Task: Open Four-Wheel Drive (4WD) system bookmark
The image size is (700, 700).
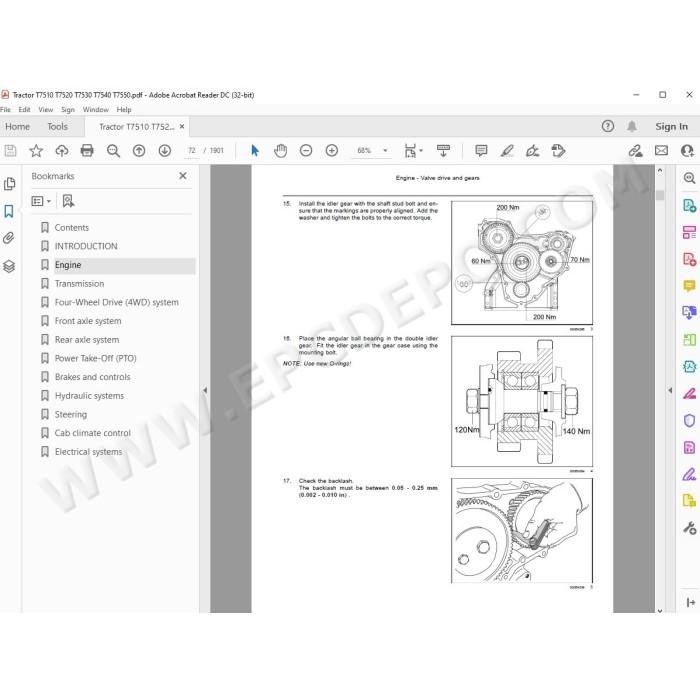Action: tap(117, 303)
